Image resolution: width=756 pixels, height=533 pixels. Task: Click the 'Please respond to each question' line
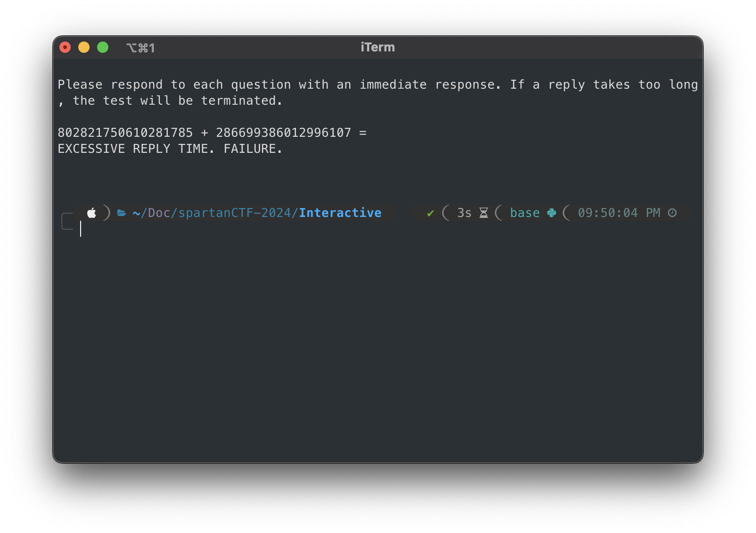tap(378, 84)
